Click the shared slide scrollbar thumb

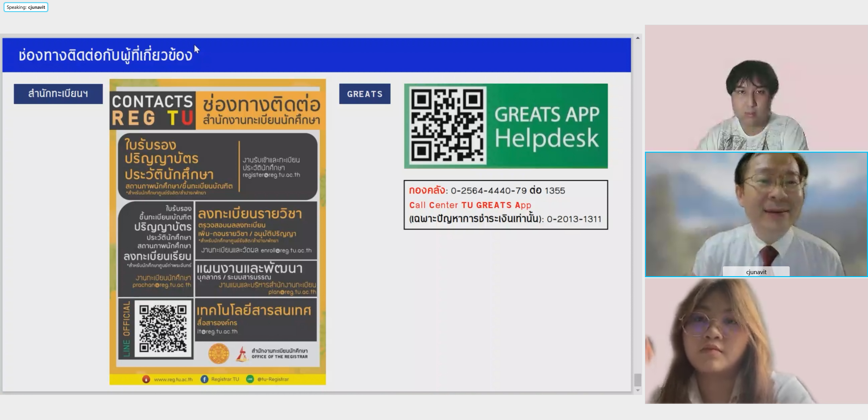(x=638, y=380)
